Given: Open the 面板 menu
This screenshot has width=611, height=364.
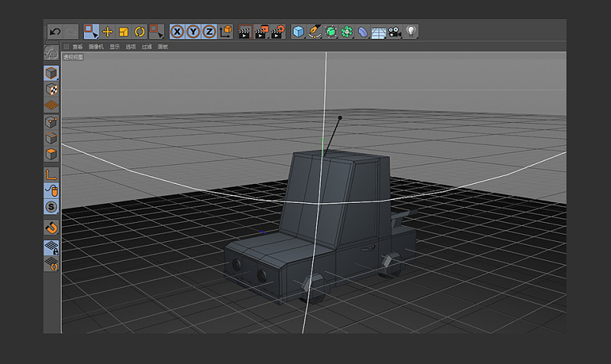Looking at the screenshot, I should coord(163,47).
